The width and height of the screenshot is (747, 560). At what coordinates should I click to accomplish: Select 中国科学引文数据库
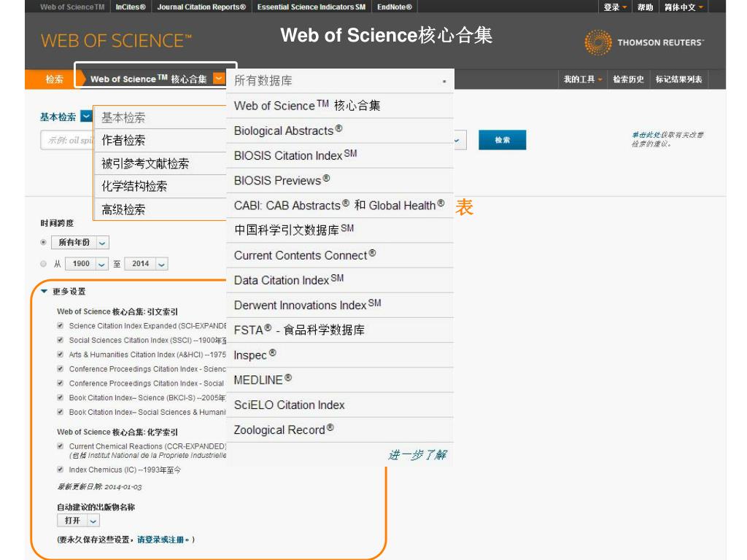340,230
